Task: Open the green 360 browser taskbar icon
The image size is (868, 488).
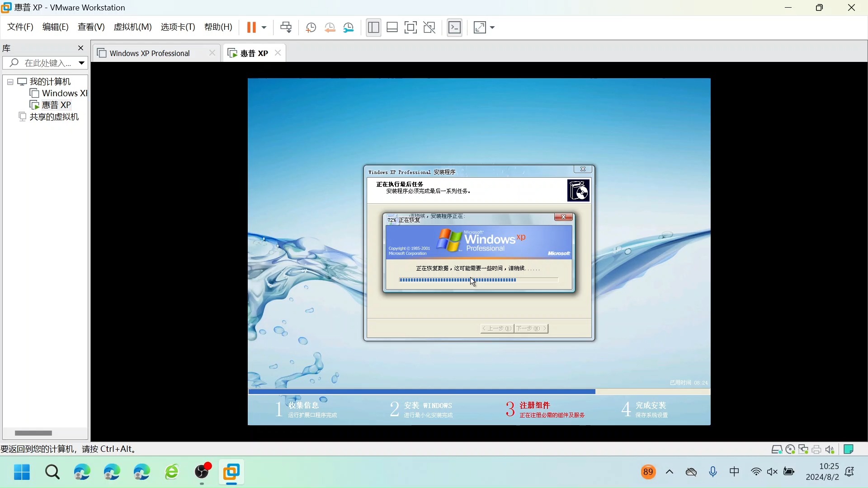Action: click(x=172, y=472)
